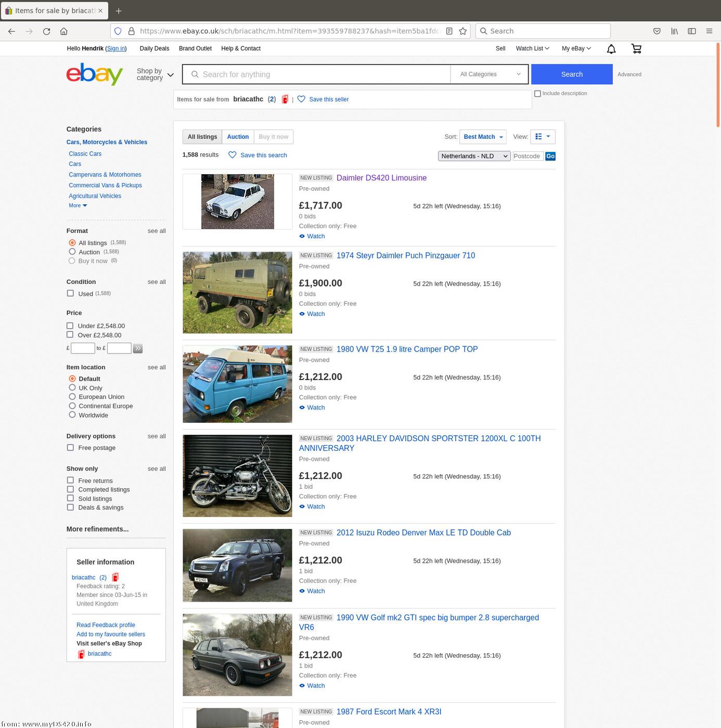Tick Over £2,548.00 price checkbox
Screen dimensions: 721x728
[70, 335]
